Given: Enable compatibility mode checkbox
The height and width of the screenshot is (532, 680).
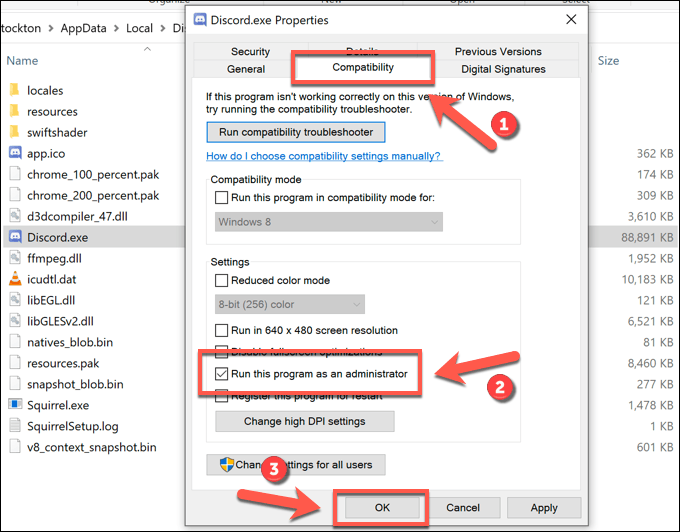Looking at the screenshot, I should pyautogui.click(x=222, y=198).
